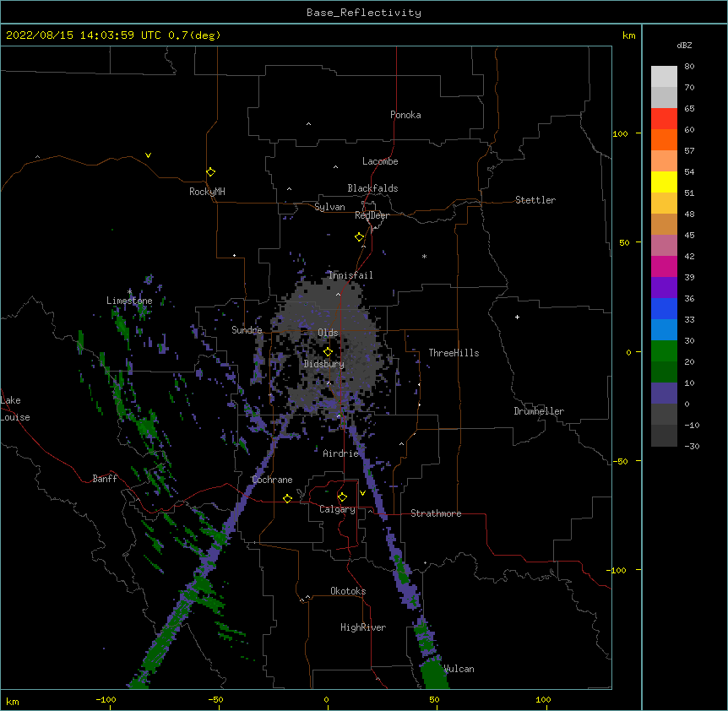Select the dark green 20-10 dBZ legend swatch

coord(664,372)
